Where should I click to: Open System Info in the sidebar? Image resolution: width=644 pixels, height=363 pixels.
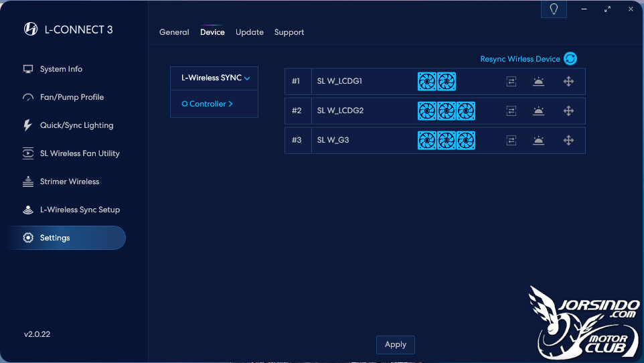coord(61,69)
